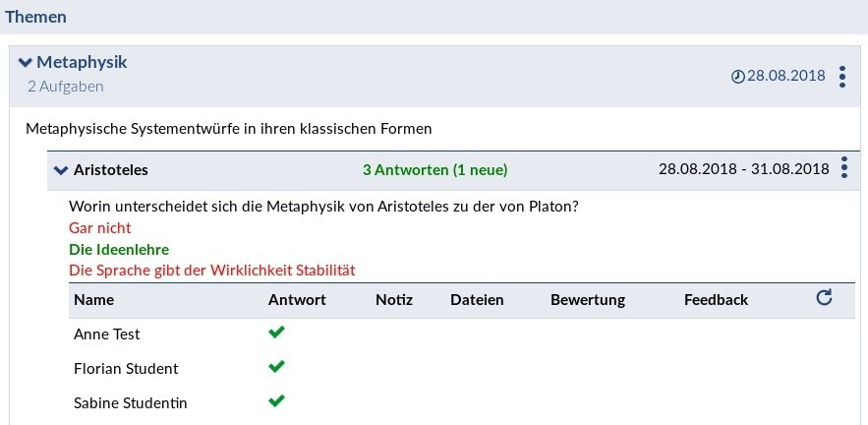Click the answer option Die Ideenlehre
Screen dimensions: 868x425
pos(119,250)
